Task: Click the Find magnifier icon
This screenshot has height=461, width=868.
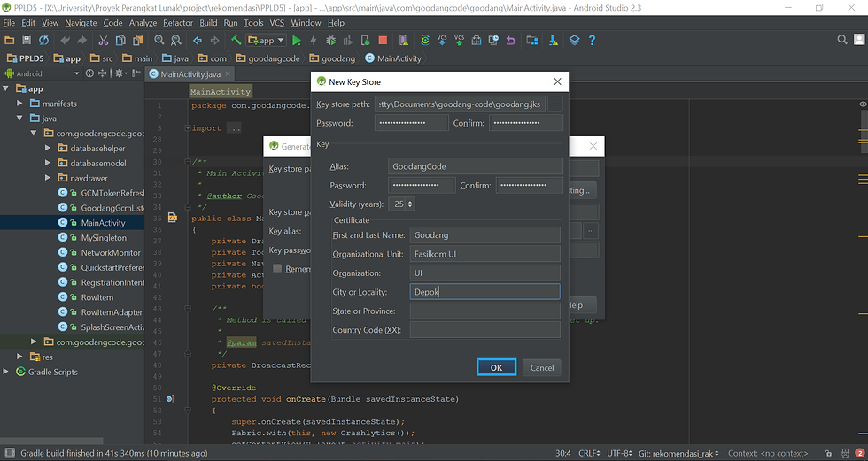Action: [x=159, y=41]
